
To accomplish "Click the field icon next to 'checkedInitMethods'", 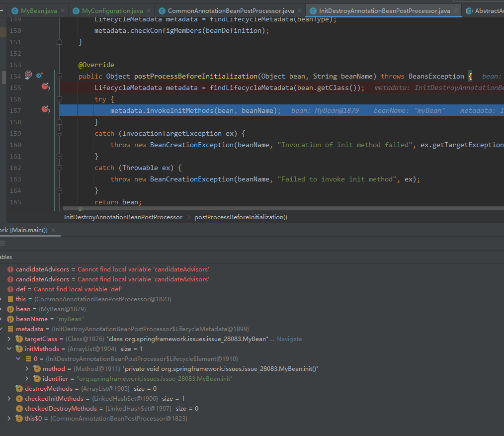I will (19, 399).
